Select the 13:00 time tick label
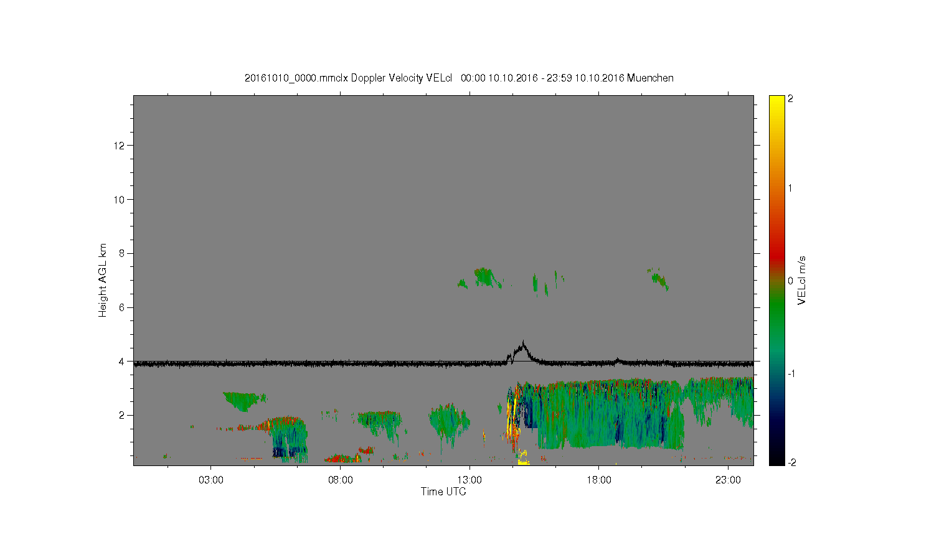Screen dimensions: 934x560 coord(469,480)
